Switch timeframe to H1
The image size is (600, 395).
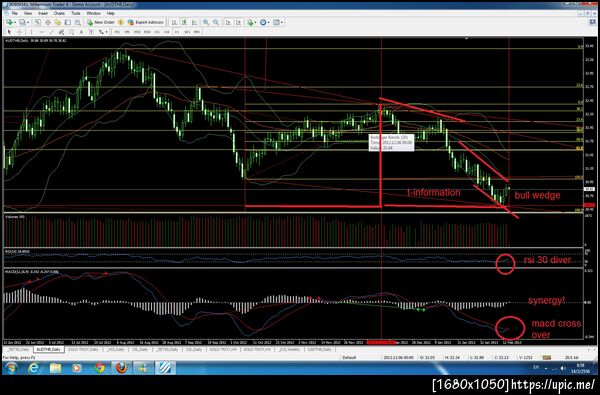coord(157,32)
